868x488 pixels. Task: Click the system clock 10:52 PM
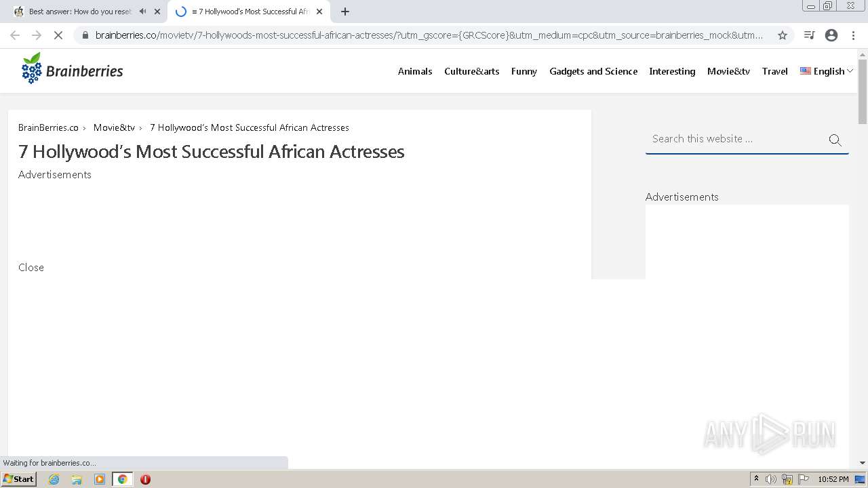point(833,479)
